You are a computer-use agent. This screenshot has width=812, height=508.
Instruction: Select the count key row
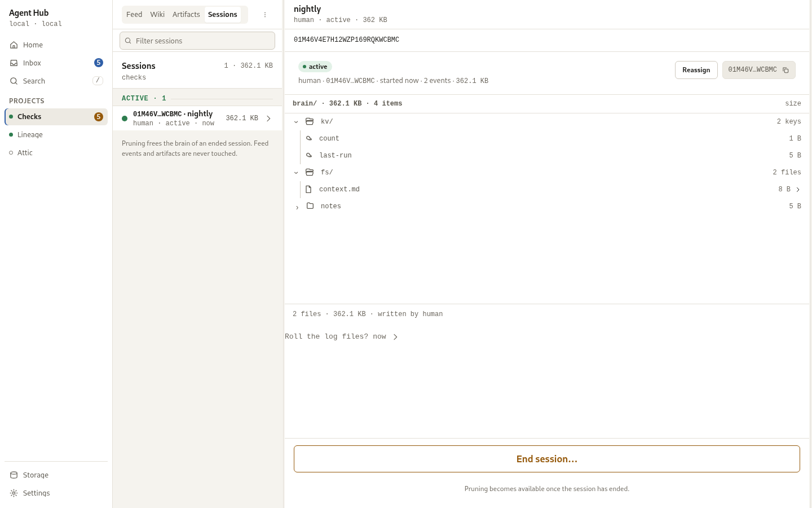(547, 138)
